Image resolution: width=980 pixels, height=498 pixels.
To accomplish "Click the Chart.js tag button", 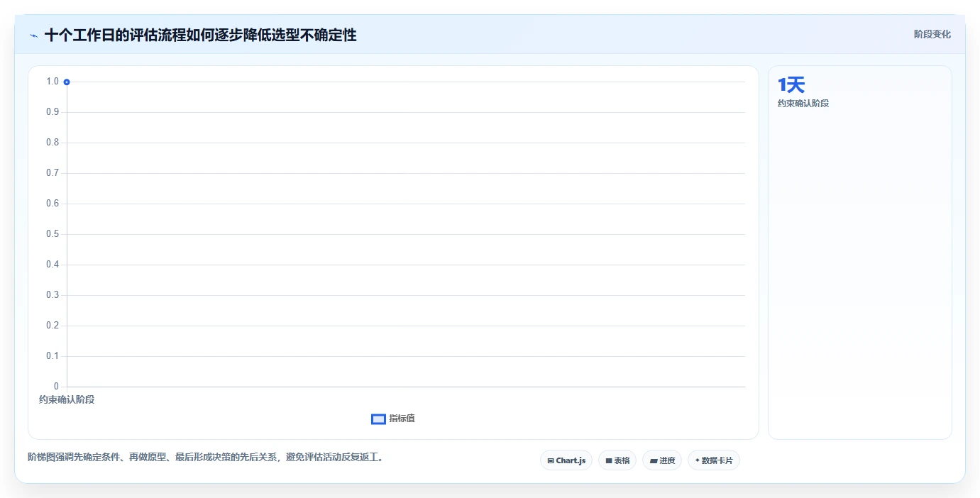I will point(566,460).
